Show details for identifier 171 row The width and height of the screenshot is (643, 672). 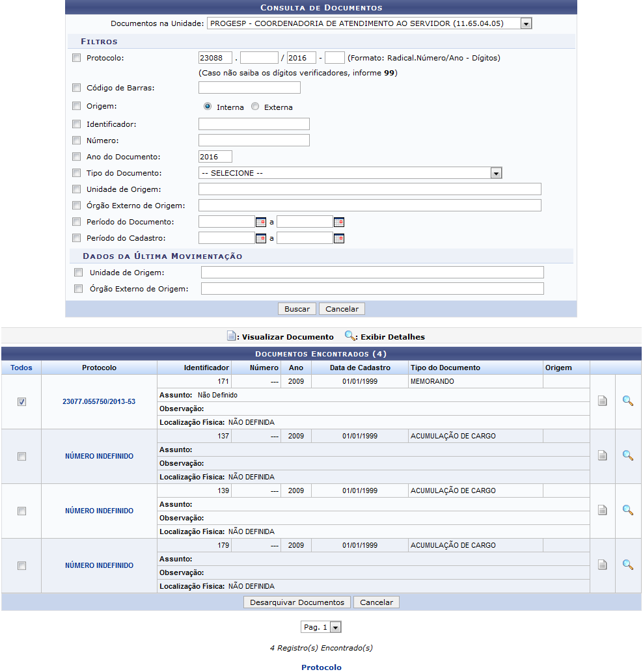coord(627,401)
